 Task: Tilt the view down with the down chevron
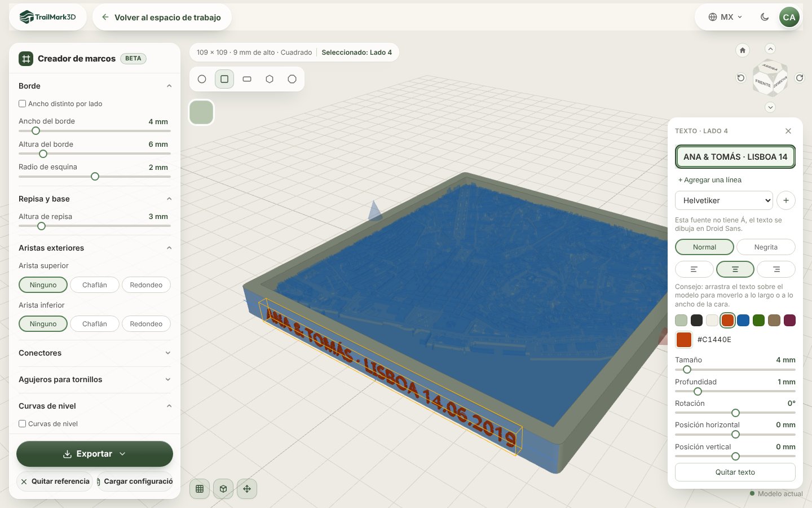click(770, 107)
